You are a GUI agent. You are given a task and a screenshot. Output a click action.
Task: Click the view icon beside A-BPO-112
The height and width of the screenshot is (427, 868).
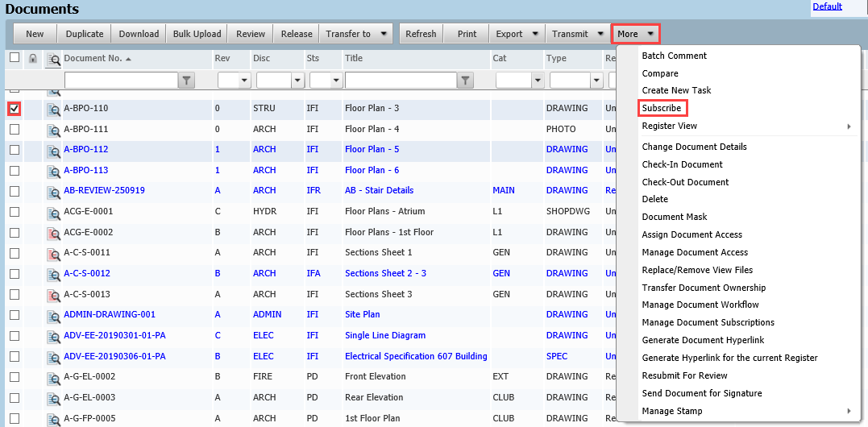pos(53,150)
